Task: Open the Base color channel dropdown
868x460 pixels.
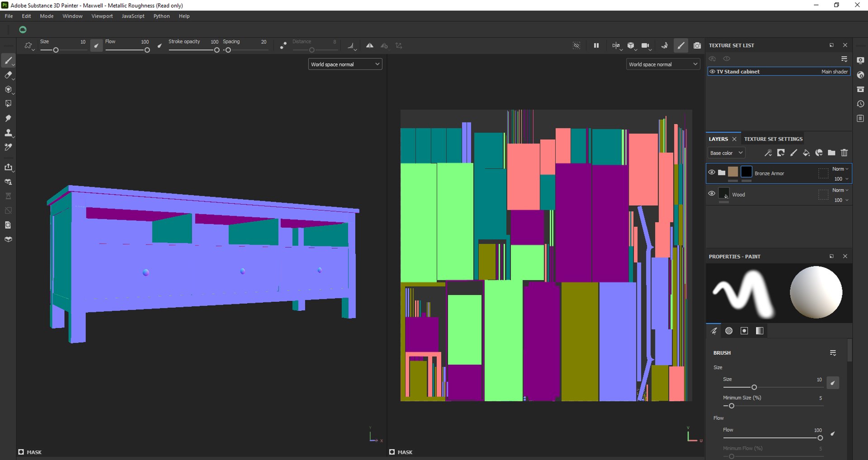Action: point(726,153)
